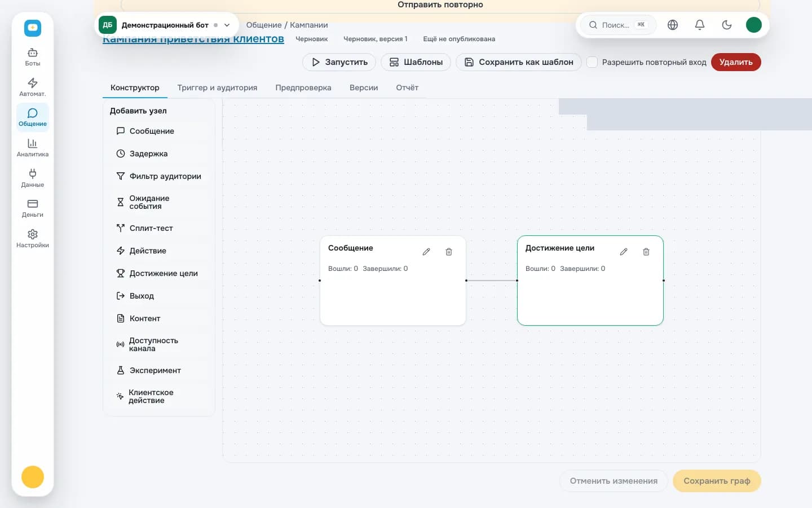
Task: Click Сохранить как шаблон
Action: point(519,62)
